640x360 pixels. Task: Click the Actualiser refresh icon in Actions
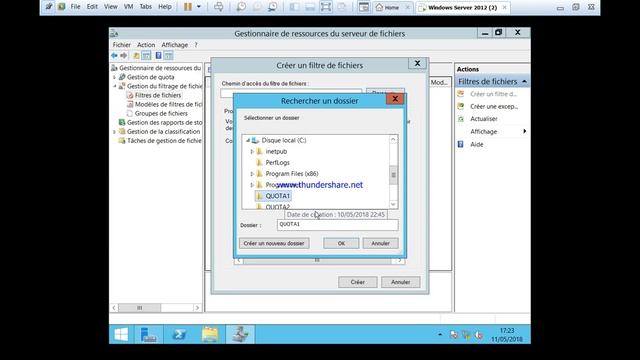point(461,119)
